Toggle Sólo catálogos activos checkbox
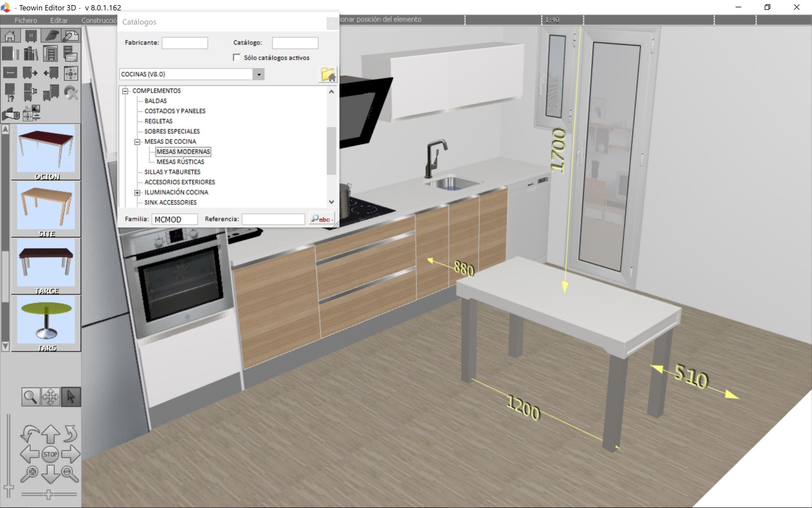The image size is (812, 508). (x=237, y=58)
